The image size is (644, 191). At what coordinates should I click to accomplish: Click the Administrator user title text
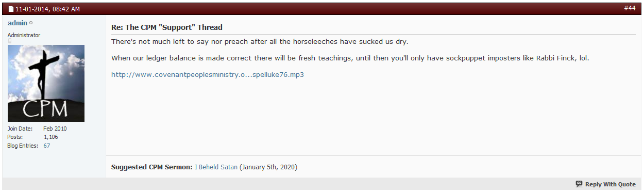(24, 35)
